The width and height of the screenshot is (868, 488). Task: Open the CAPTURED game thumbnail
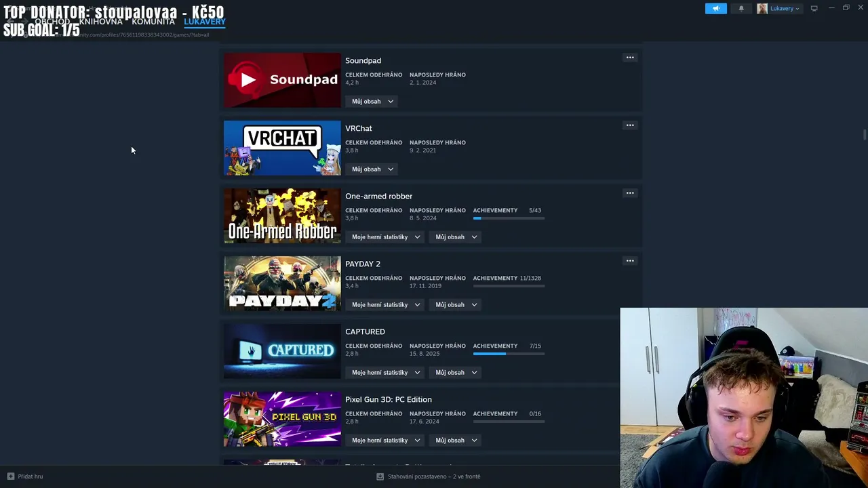[x=282, y=351]
